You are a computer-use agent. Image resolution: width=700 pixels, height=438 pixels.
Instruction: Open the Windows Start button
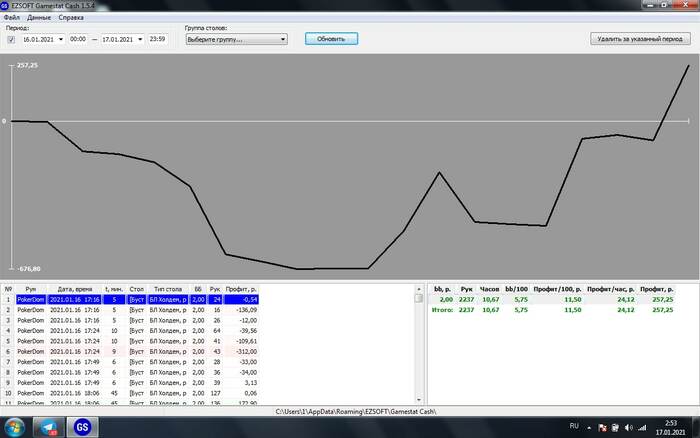click(15, 427)
